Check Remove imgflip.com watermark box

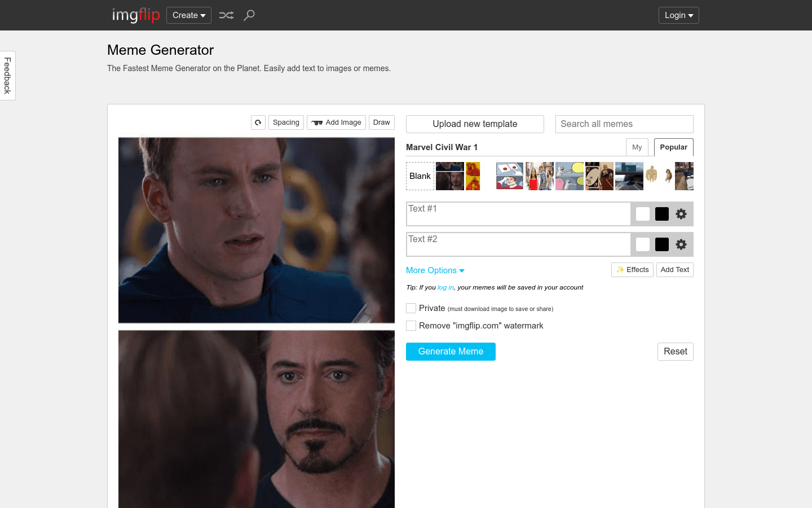coord(411,326)
